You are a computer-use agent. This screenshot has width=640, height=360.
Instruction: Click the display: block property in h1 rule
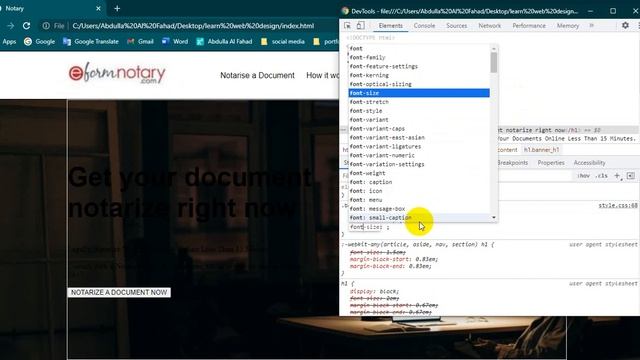tap(374, 291)
